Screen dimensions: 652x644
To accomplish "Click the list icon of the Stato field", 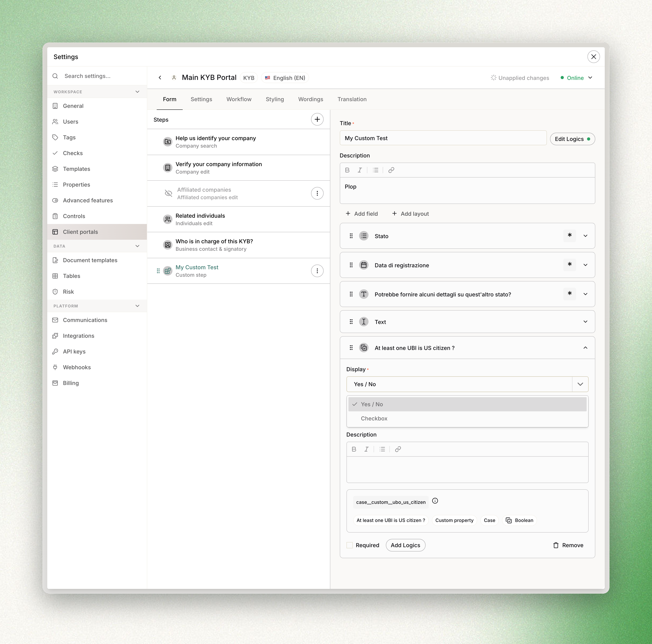I will point(364,236).
